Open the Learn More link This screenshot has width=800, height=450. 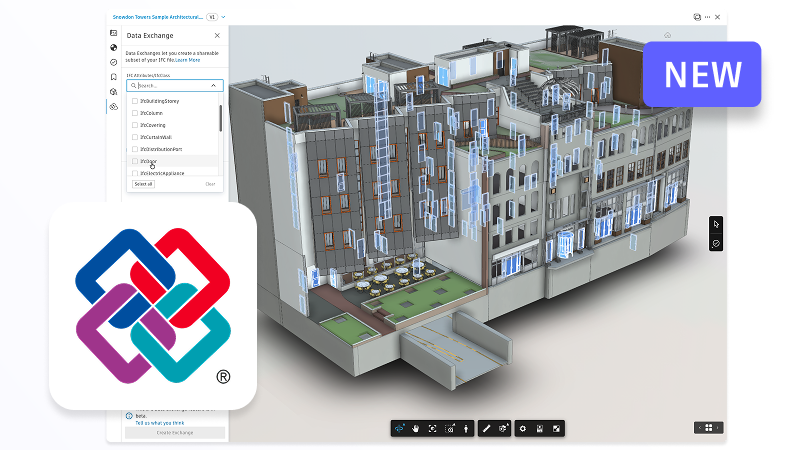tap(188, 60)
